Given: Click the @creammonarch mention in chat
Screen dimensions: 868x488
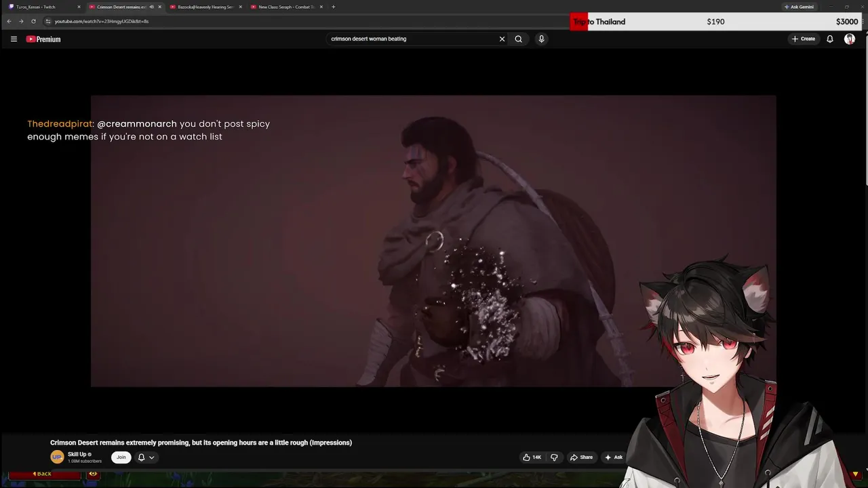Looking at the screenshot, I should tap(136, 124).
